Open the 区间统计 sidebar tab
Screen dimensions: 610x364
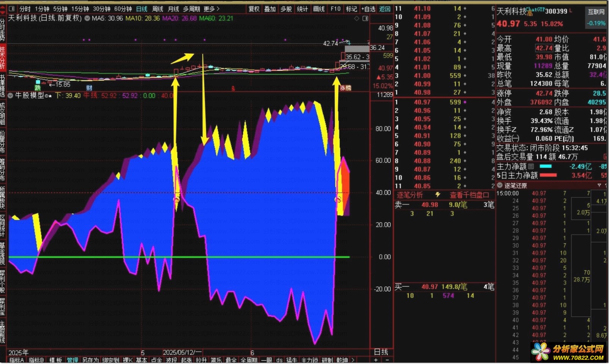tap(3, 225)
